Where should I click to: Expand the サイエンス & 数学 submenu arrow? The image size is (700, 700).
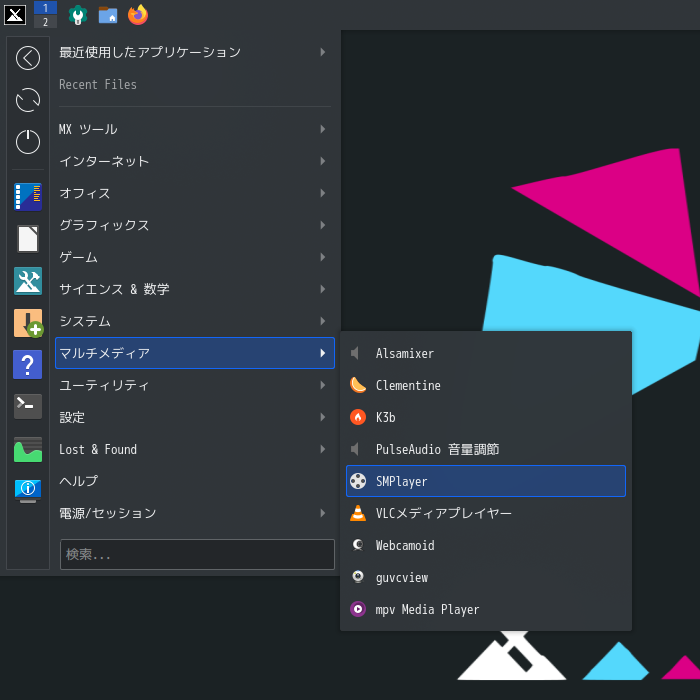322,289
